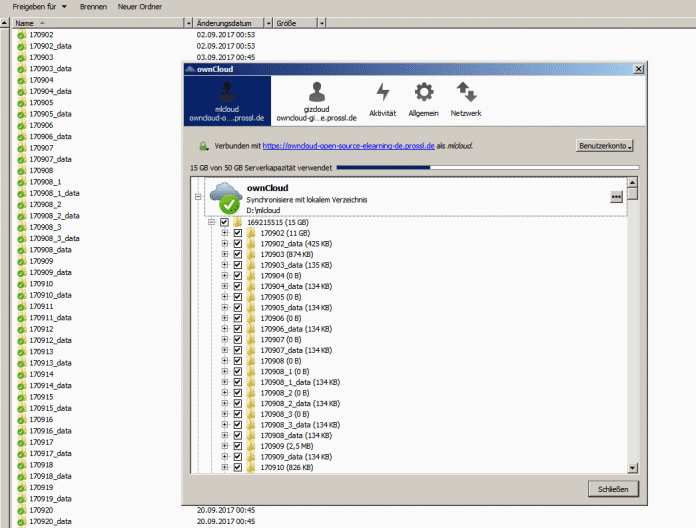
Task: Click the three-dots folder options button
Action: click(x=616, y=197)
